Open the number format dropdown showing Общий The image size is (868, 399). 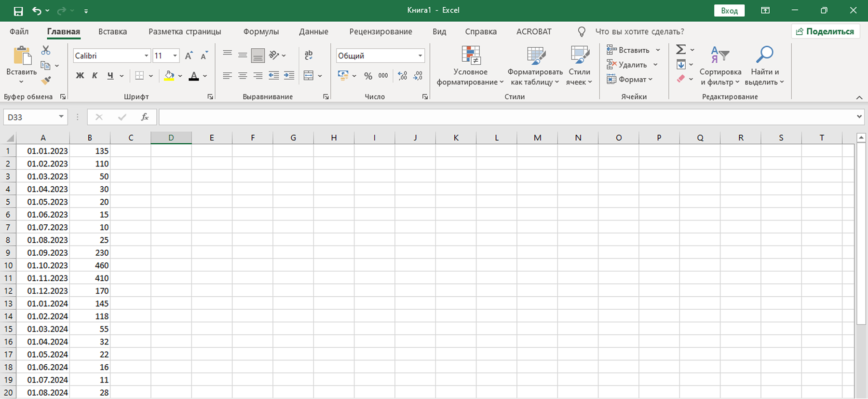420,56
